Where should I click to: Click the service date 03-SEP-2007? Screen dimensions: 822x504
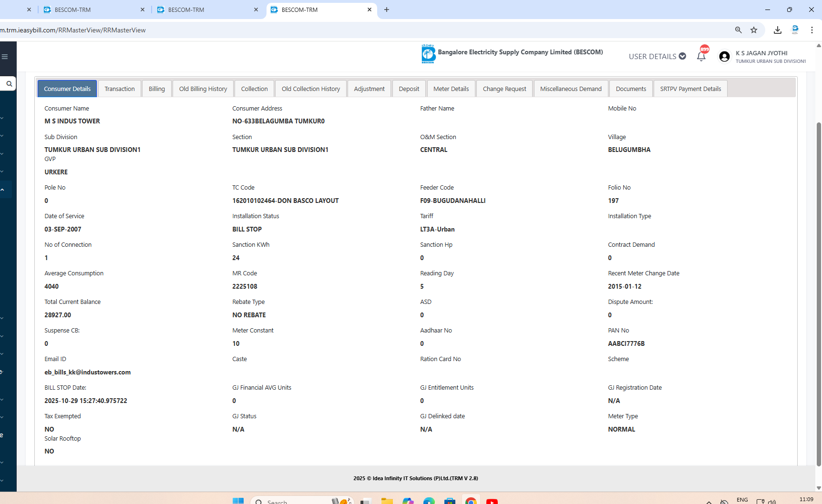point(63,229)
